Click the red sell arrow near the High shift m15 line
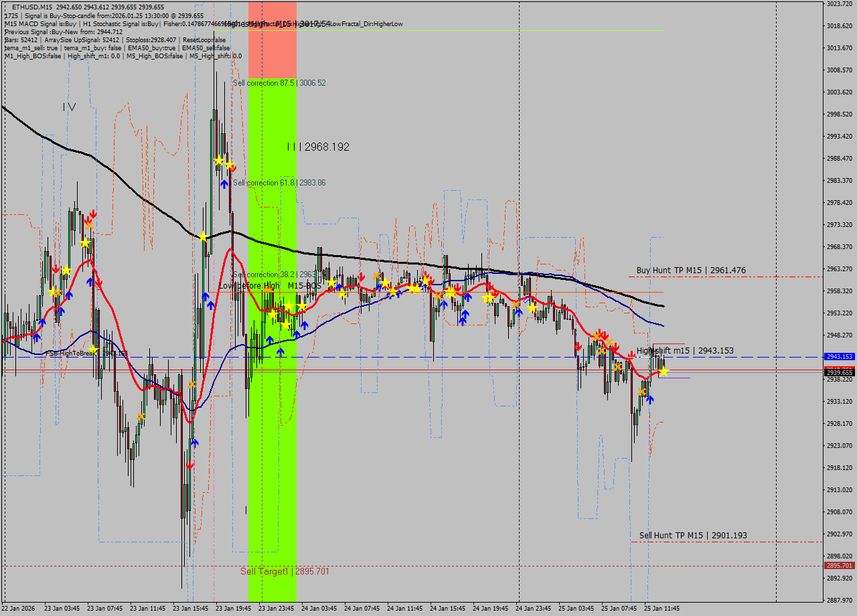 (631, 355)
